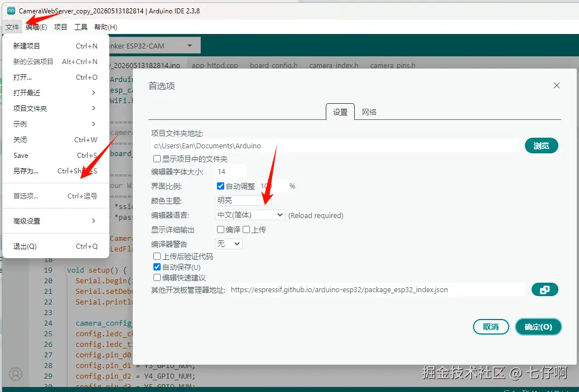Switch to the 网络 tab
579x392 pixels.
tap(369, 112)
